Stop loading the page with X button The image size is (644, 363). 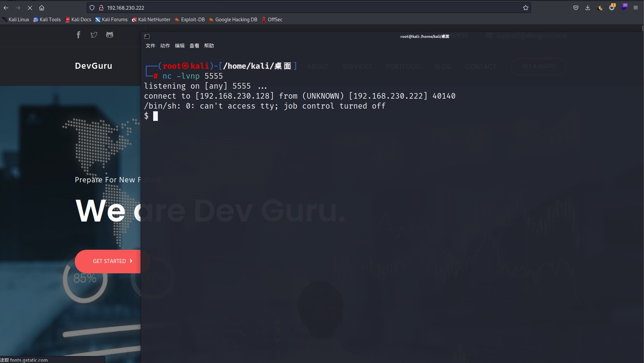click(x=30, y=8)
